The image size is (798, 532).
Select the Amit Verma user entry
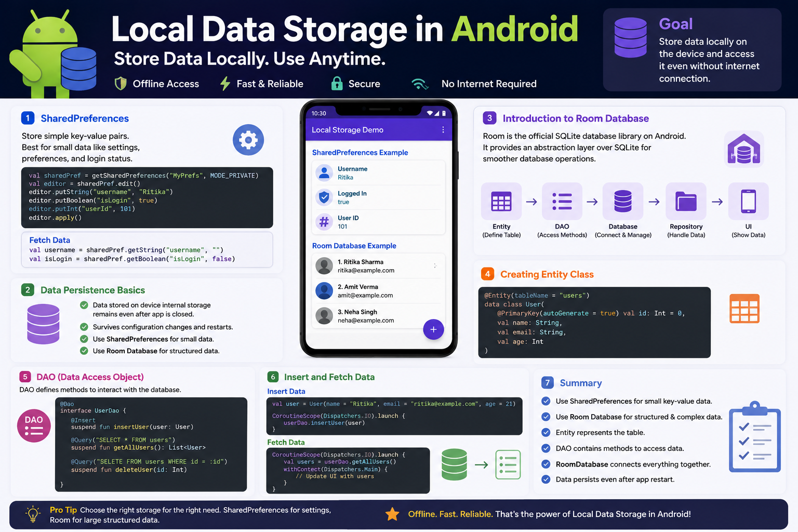tap(379, 291)
